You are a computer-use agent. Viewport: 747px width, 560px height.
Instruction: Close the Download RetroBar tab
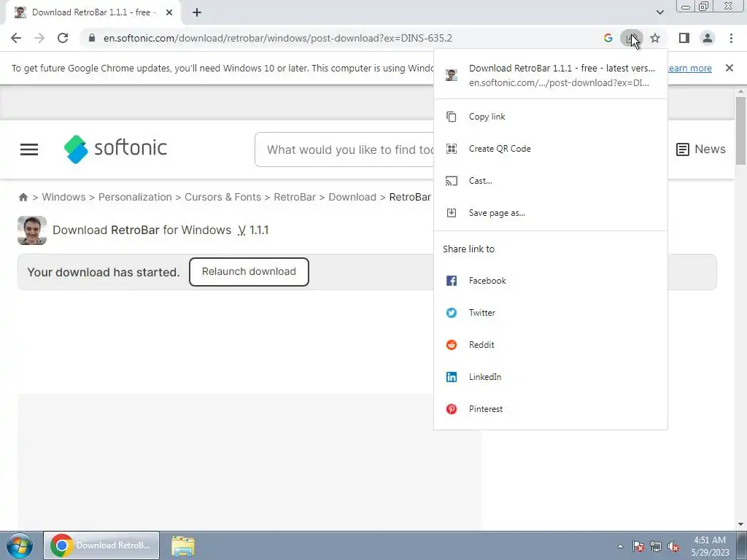[169, 13]
